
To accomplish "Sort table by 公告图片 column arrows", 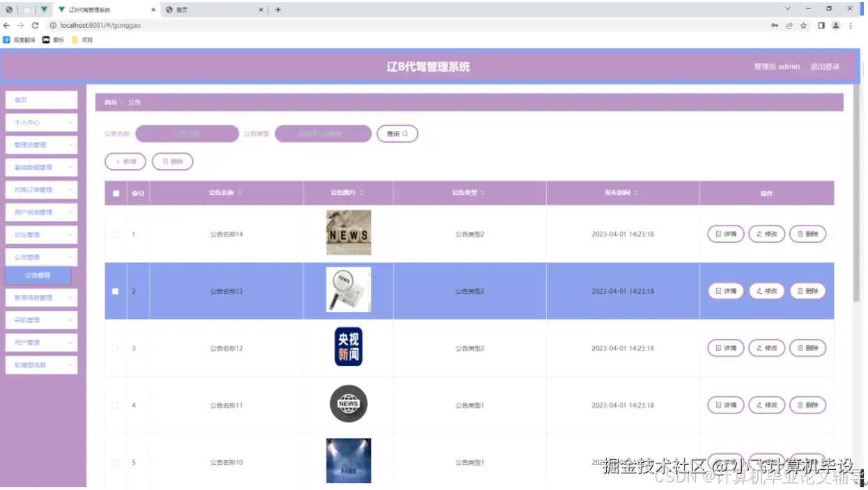I will [x=362, y=193].
